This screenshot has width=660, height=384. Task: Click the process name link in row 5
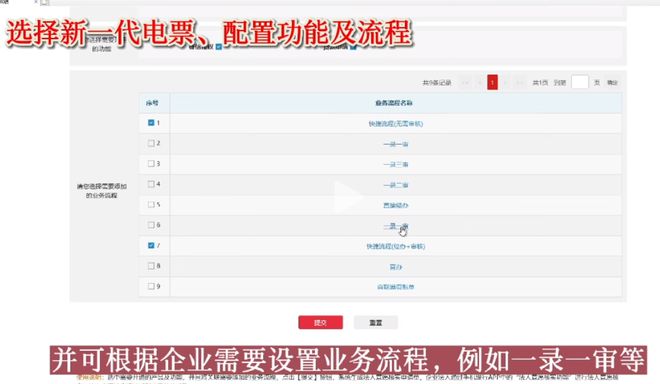click(395, 205)
